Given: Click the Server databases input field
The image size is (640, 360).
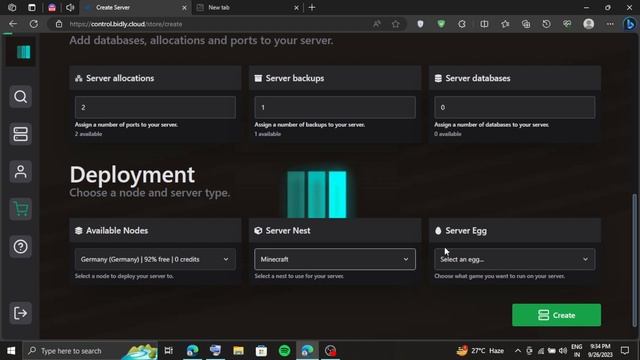Looking at the screenshot, I should click(x=514, y=107).
